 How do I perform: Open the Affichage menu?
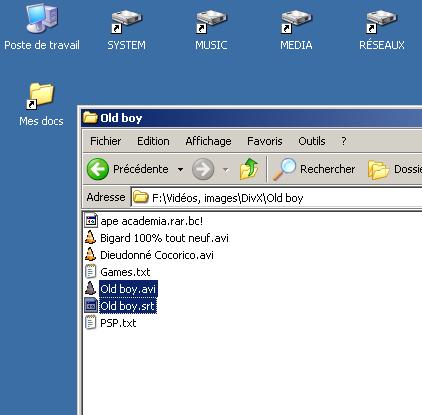(208, 141)
